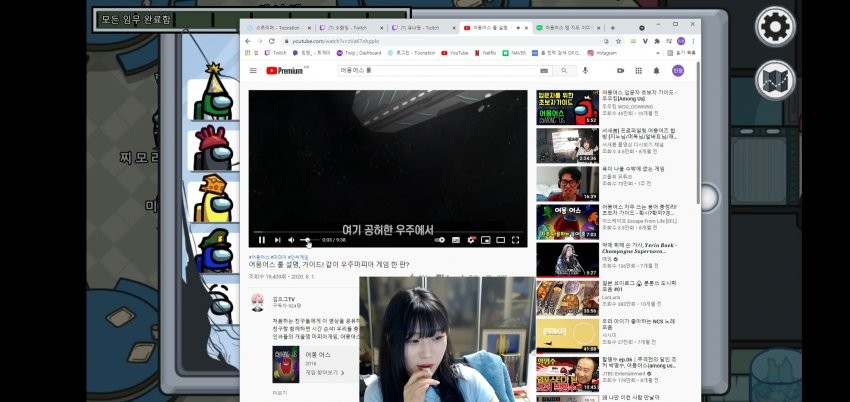Open the 41:59 suggested video thumbnail

(x=568, y=336)
